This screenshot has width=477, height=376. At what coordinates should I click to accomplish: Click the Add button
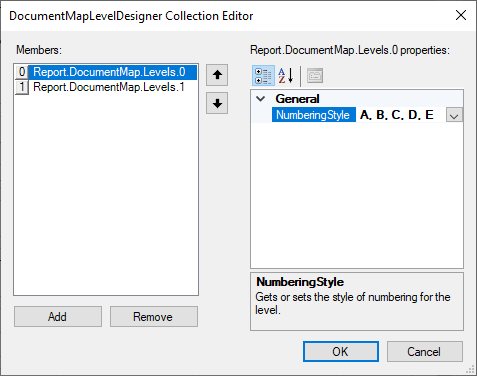[58, 317]
